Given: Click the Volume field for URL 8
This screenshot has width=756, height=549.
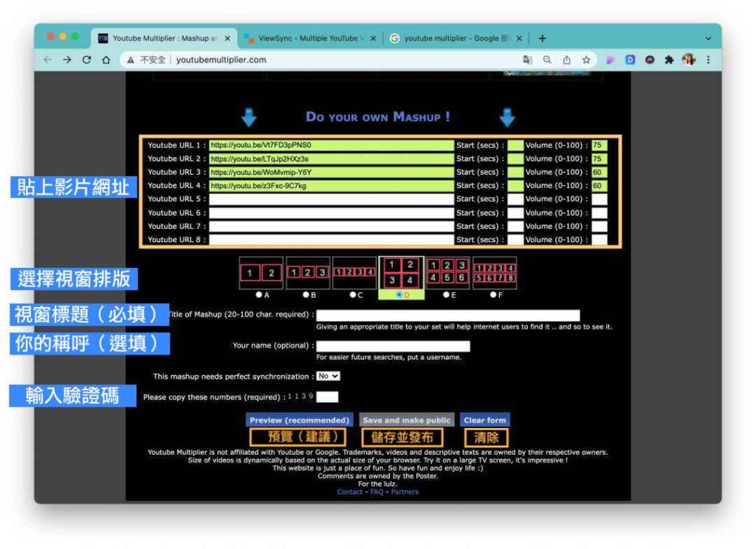Looking at the screenshot, I should (x=599, y=240).
